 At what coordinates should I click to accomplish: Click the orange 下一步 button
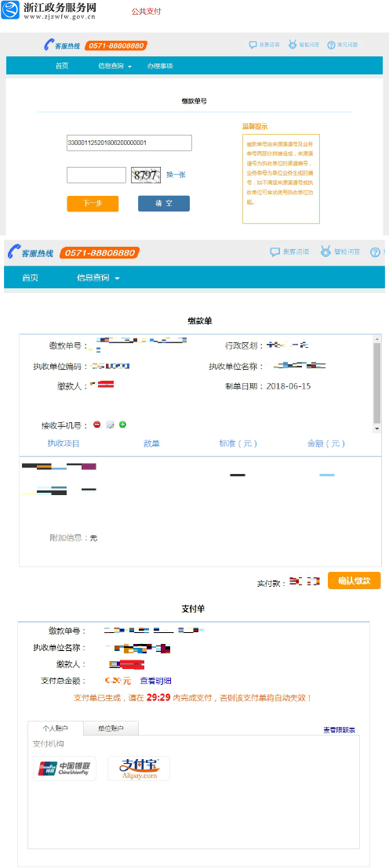click(x=93, y=203)
